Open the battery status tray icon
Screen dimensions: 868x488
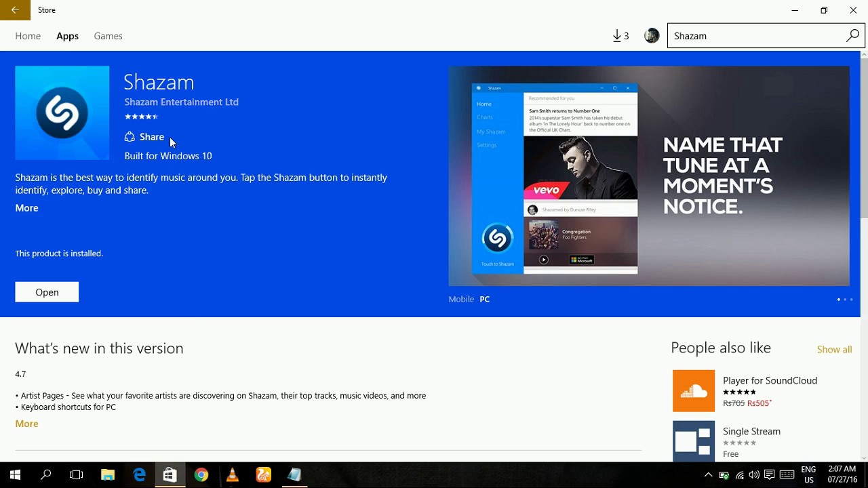pos(724,475)
